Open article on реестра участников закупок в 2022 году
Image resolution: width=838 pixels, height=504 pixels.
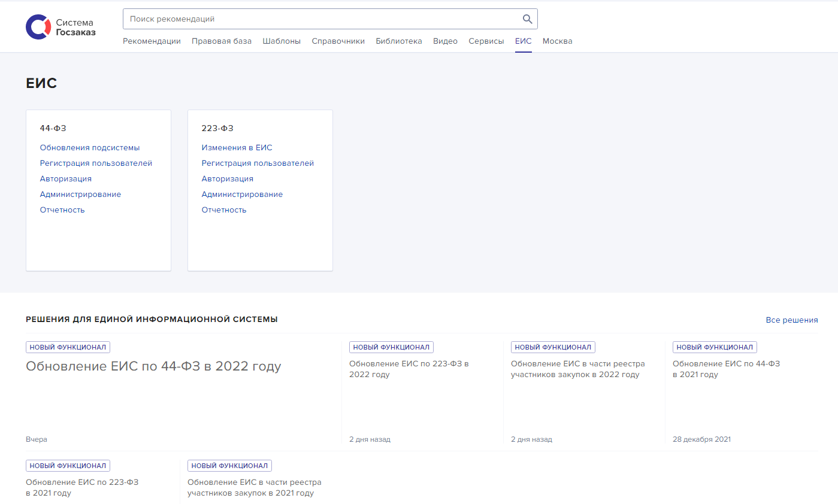578,369
